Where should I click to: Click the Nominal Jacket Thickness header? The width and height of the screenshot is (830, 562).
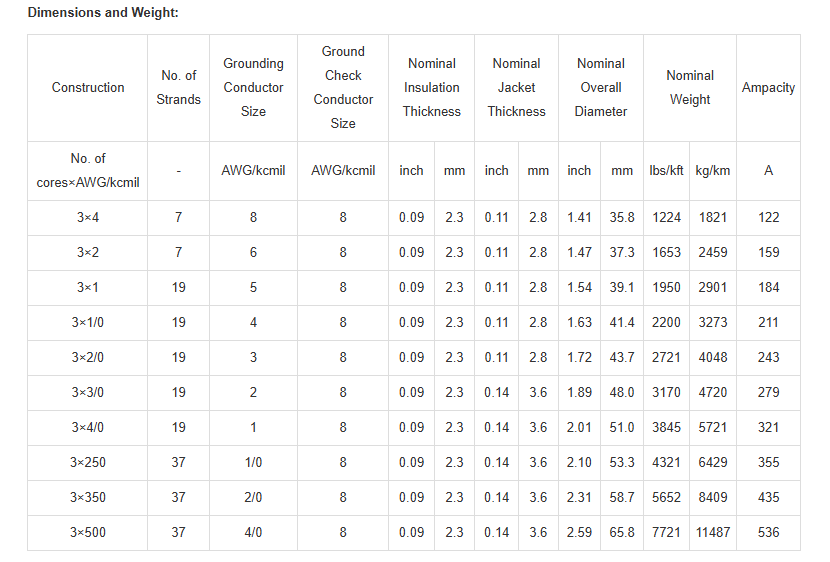(516, 87)
